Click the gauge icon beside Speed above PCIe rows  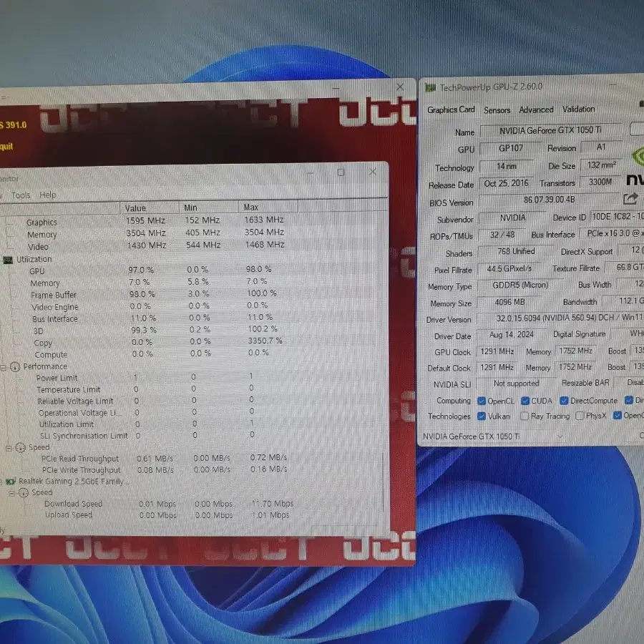(x=21, y=448)
